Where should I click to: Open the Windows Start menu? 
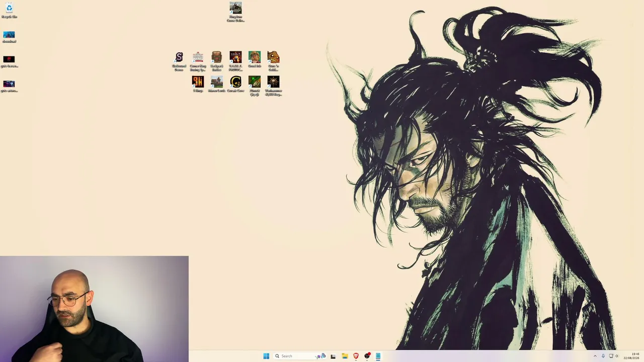click(266, 356)
